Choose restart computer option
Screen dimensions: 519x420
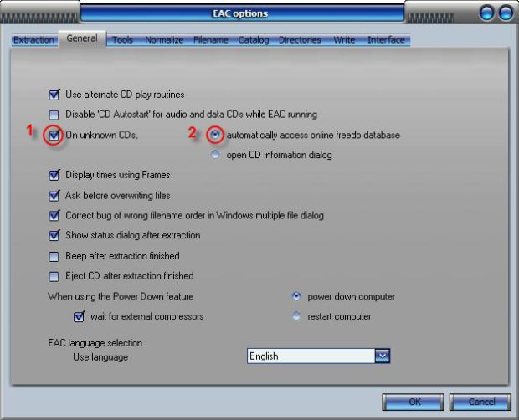tap(296, 316)
